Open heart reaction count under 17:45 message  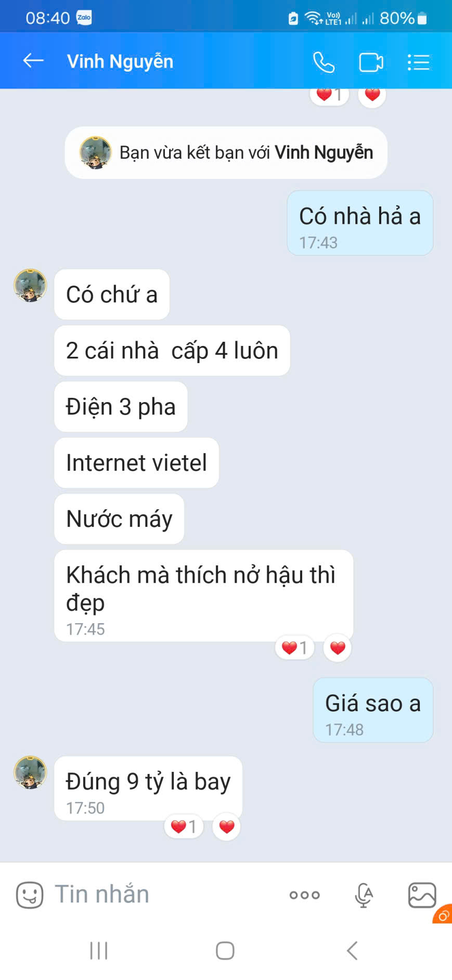294,648
